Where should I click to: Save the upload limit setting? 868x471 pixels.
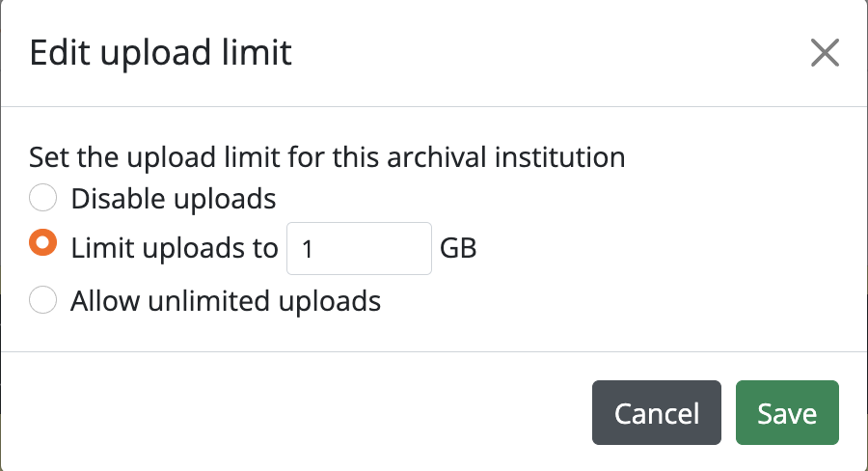pos(787,414)
